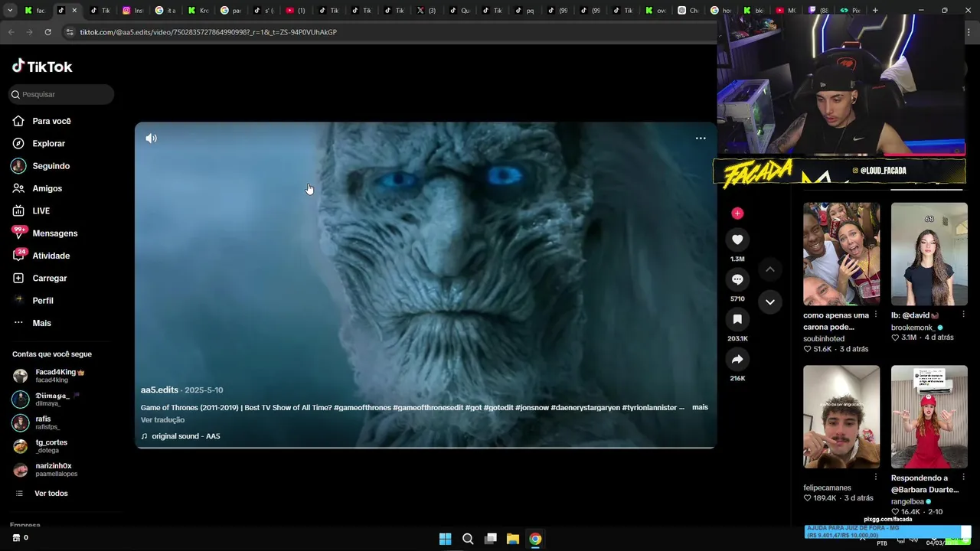Open the Perfil page
Viewport: 980px width, 551px height.
(x=42, y=301)
